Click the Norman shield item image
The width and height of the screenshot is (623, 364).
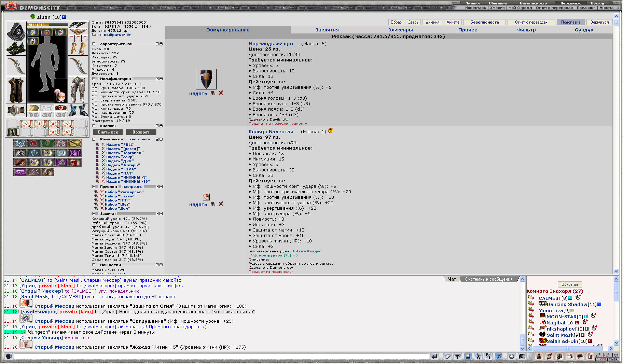coord(206,79)
